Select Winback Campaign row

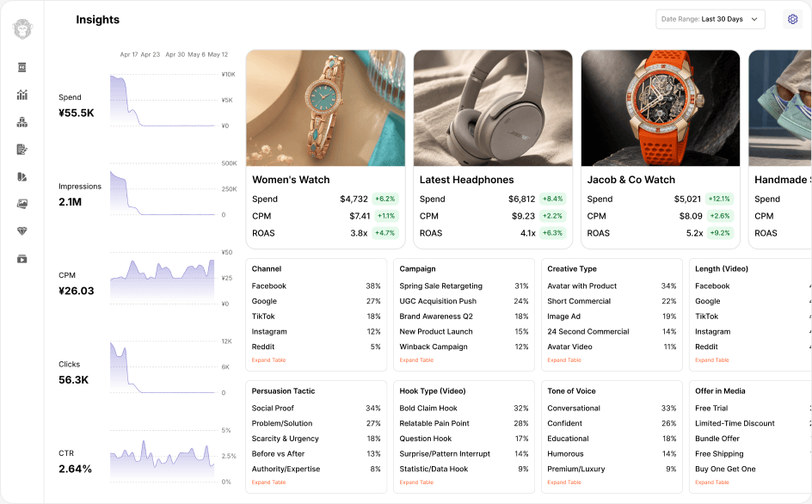[x=464, y=347]
